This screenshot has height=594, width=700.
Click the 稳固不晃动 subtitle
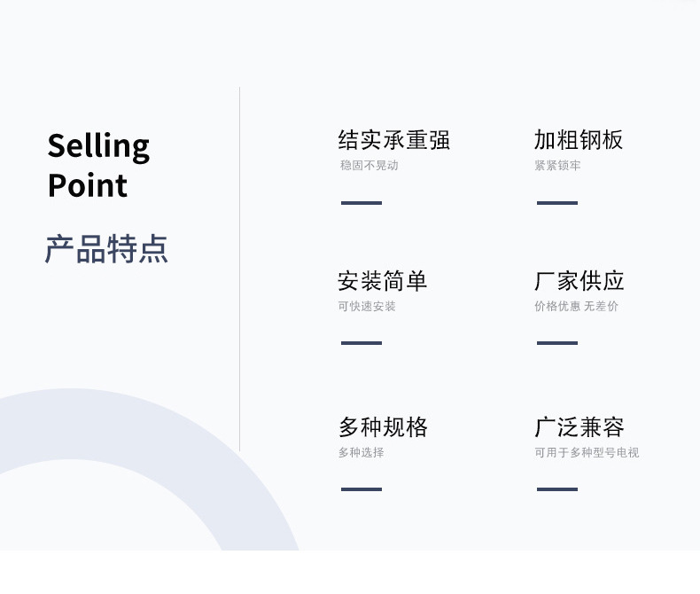(369, 165)
